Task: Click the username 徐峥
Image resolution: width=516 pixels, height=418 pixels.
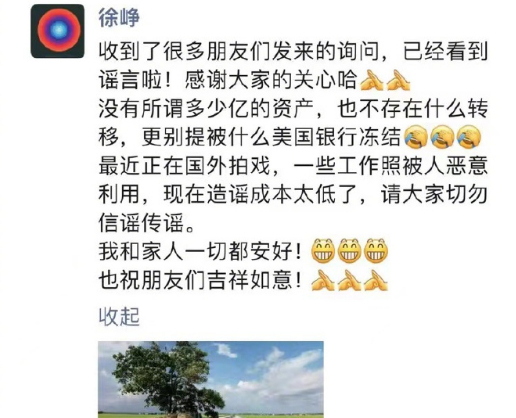Action: (x=119, y=18)
